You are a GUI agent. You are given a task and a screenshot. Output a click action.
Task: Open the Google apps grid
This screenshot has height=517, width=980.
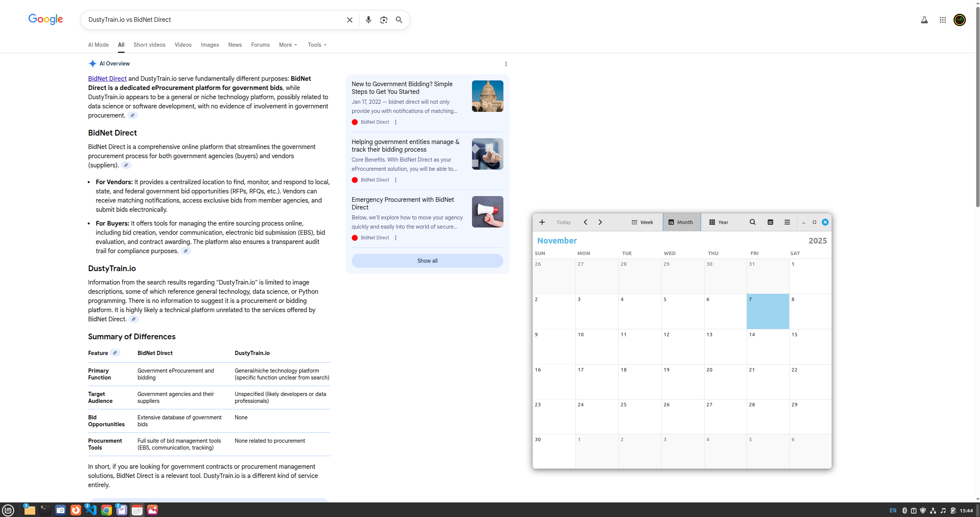(x=942, y=20)
